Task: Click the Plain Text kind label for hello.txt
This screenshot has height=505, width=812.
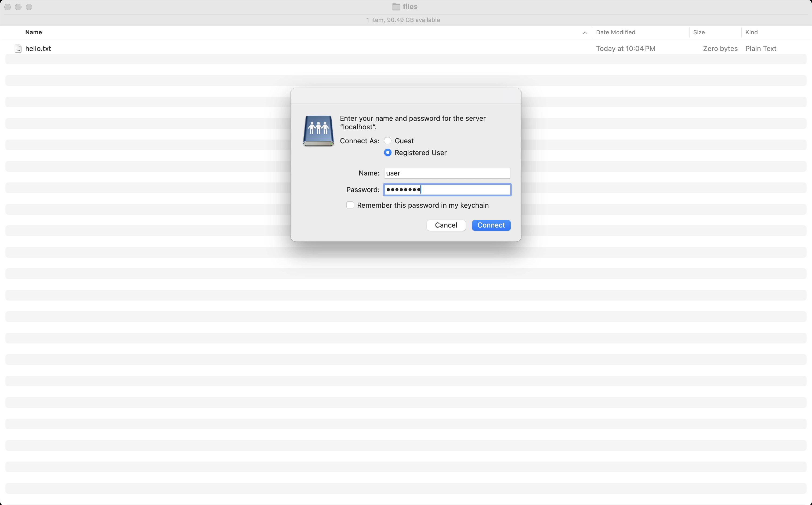Action: 761,48
